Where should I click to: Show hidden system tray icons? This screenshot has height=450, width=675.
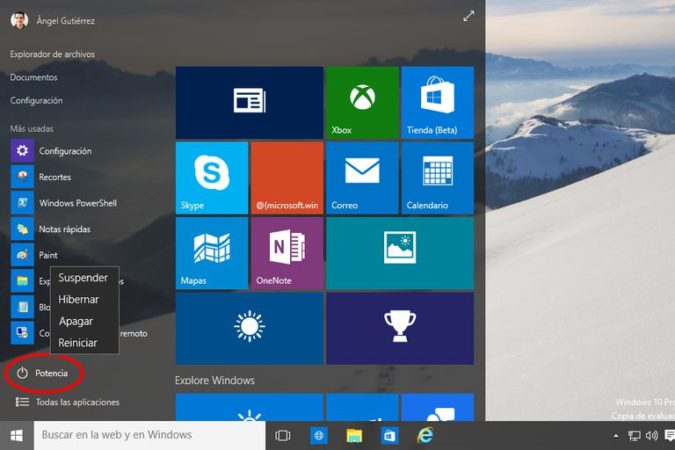[616, 436]
